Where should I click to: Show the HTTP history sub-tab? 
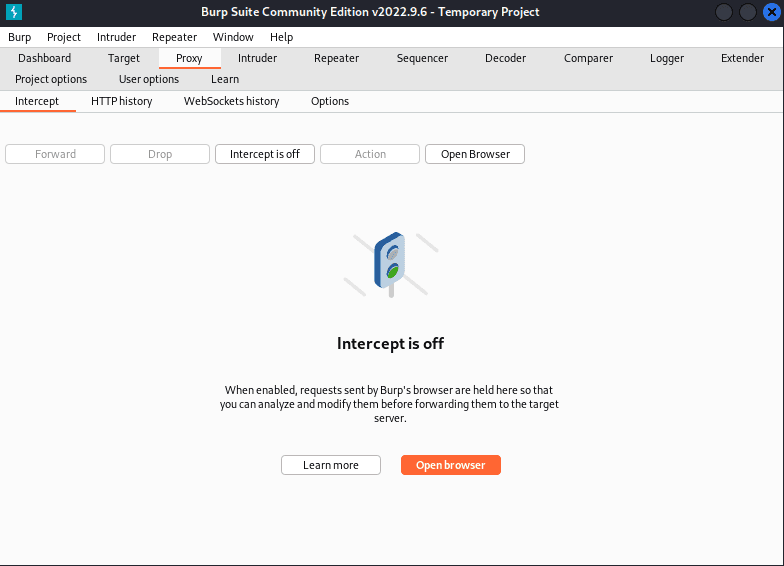click(x=121, y=101)
